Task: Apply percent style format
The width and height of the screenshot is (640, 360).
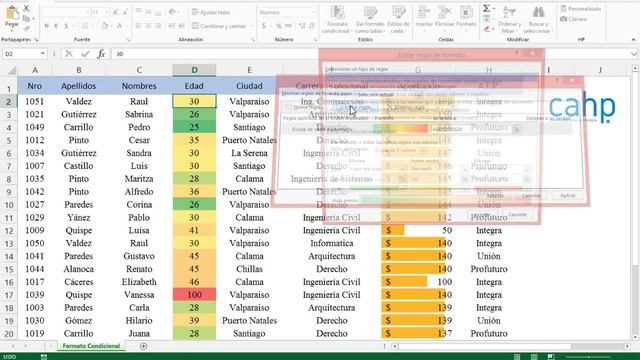Action: point(279,26)
